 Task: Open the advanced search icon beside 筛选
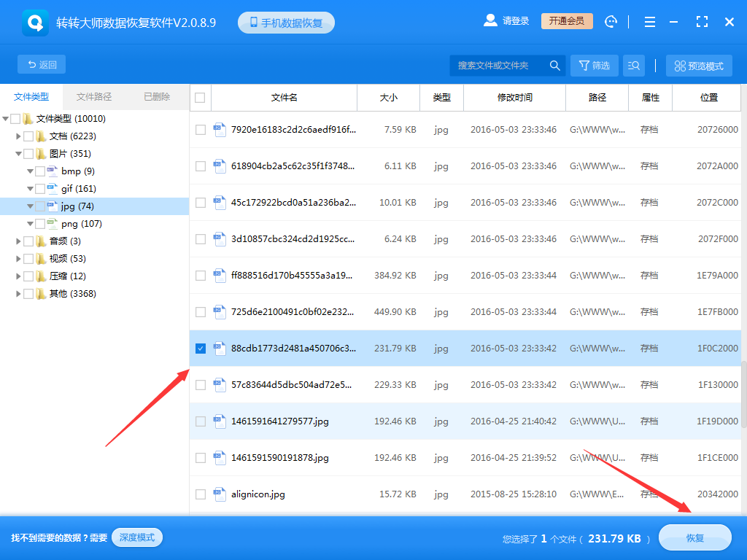pyautogui.click(x=633, y=65)
